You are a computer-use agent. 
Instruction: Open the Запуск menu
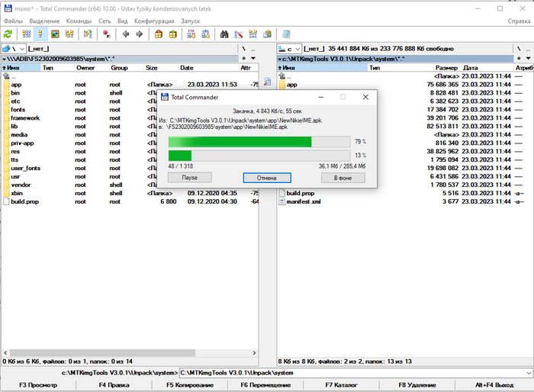coord(191,21)
